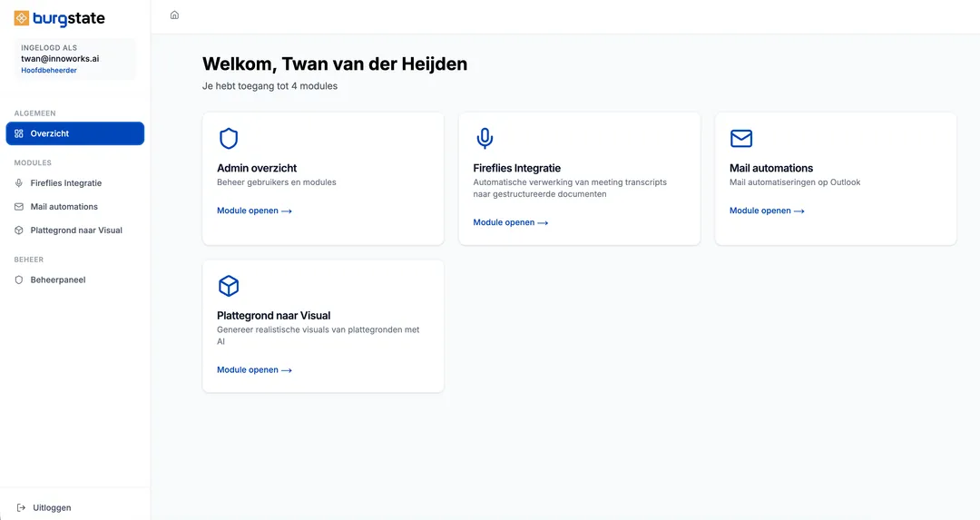Click the shield icon on Admin overzicht card
The height and width of the screenshot is (520, 980).
[x=229, y=138]
